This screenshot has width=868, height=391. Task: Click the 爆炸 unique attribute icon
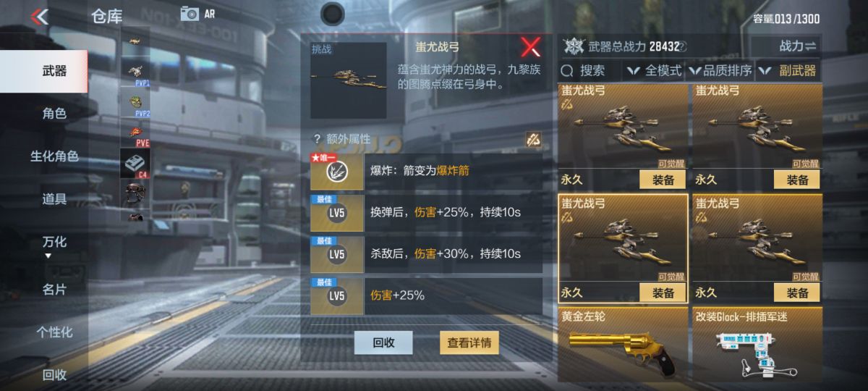[337, 172]
